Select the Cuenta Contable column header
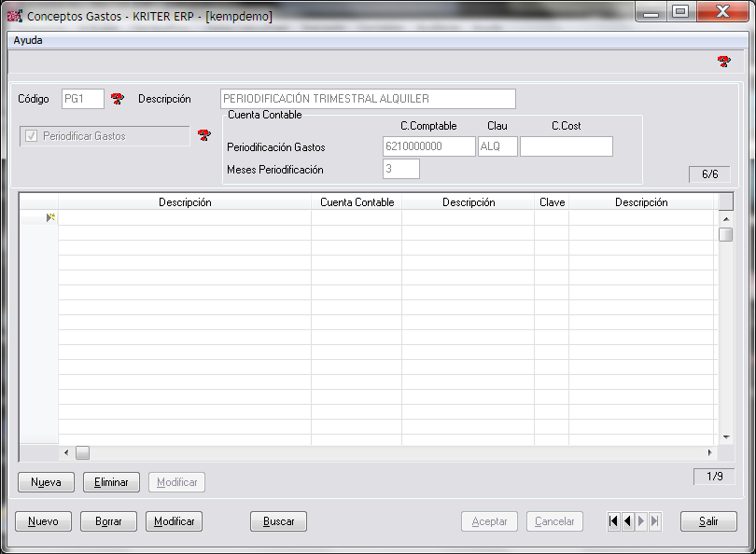Image resolution: width=756 pixels, height=554 pixels. 357,201
